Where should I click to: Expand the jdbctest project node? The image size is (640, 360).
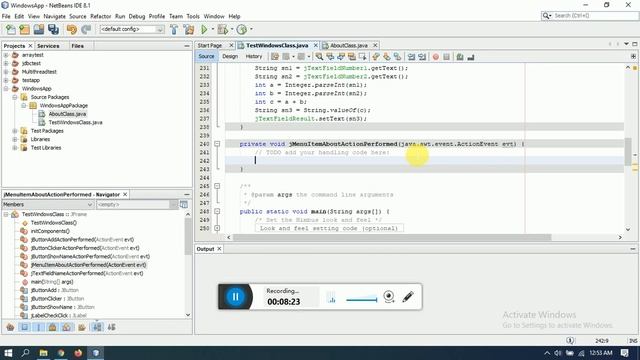click(6, 63)
